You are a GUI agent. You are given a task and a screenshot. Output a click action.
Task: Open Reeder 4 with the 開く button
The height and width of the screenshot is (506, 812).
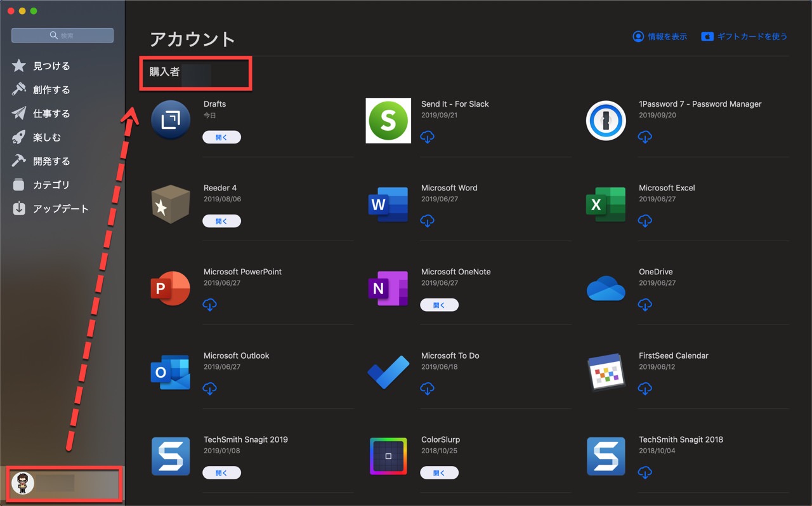[221, 221]
